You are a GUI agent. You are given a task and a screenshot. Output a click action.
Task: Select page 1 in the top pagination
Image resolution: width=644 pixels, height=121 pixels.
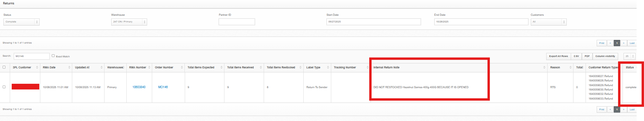(617, 43)
